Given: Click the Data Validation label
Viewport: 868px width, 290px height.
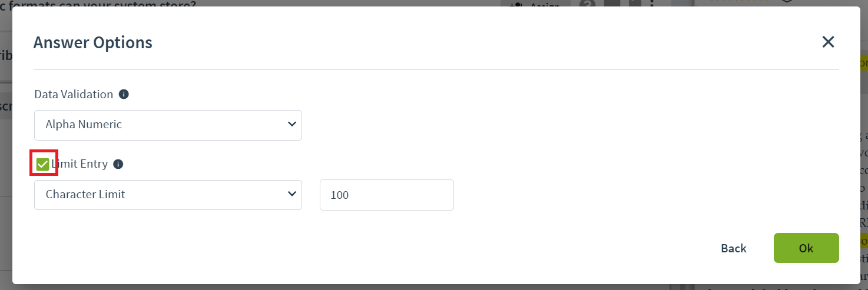Looking at the screenshot, I should click(74, 94).
